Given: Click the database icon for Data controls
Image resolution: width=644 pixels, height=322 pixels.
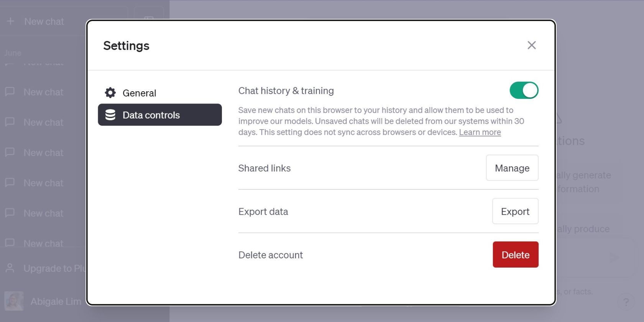Looking at the screenshot, I should 110,115.
